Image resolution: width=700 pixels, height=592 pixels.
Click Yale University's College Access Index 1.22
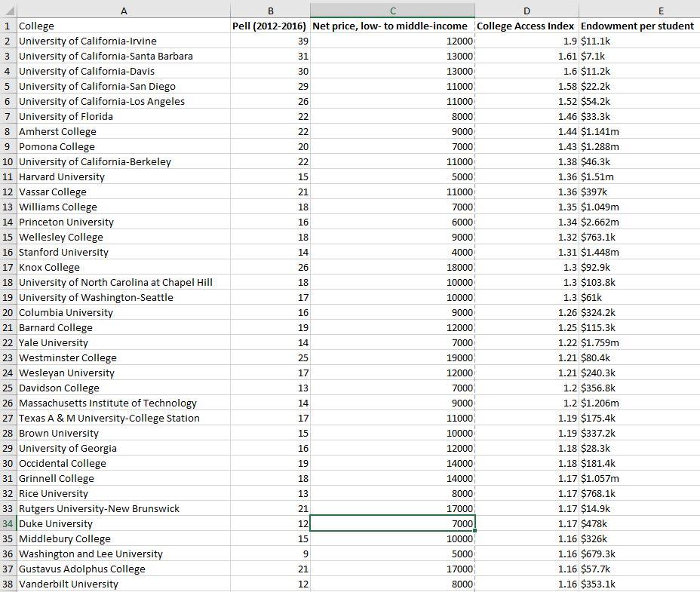tap(526, 342)
